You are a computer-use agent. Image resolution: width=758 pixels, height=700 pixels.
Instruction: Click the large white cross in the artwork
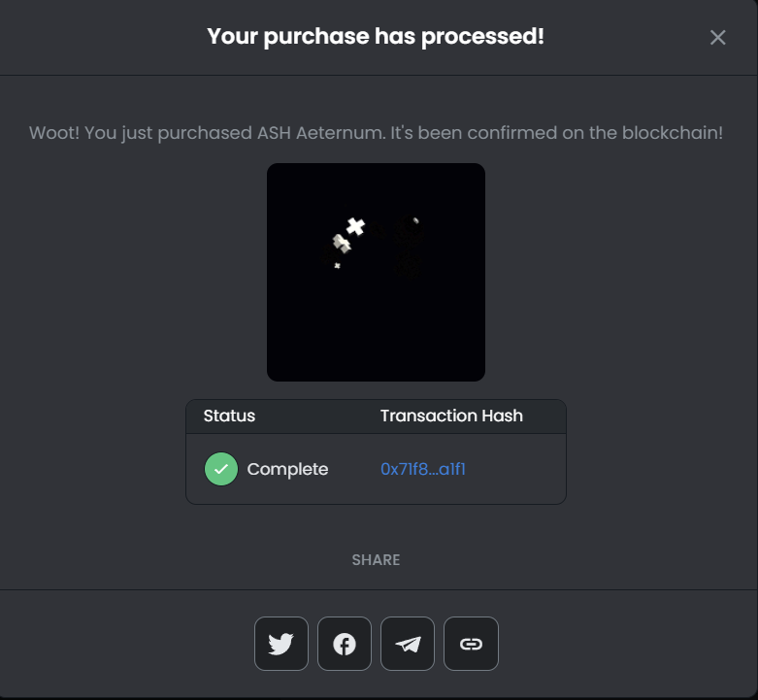click(356, 226)
